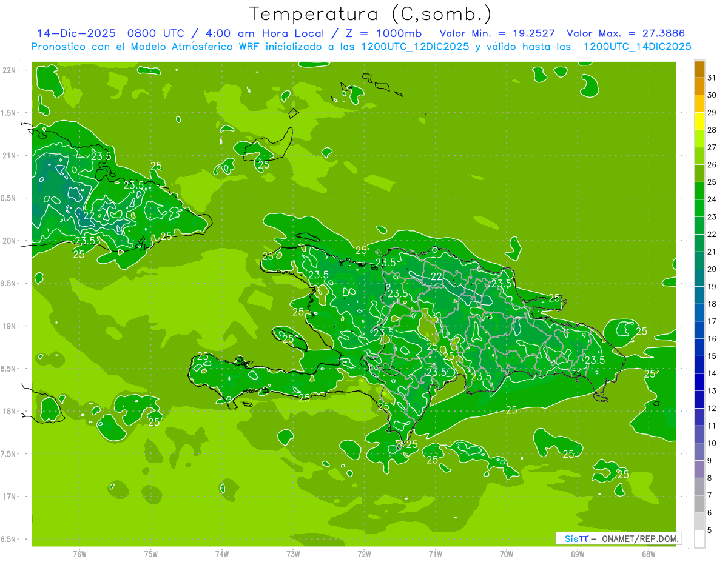This screenshot has height=562, width=728.
Task: Click the '31' label on the color scale
Action: [712, 78]
